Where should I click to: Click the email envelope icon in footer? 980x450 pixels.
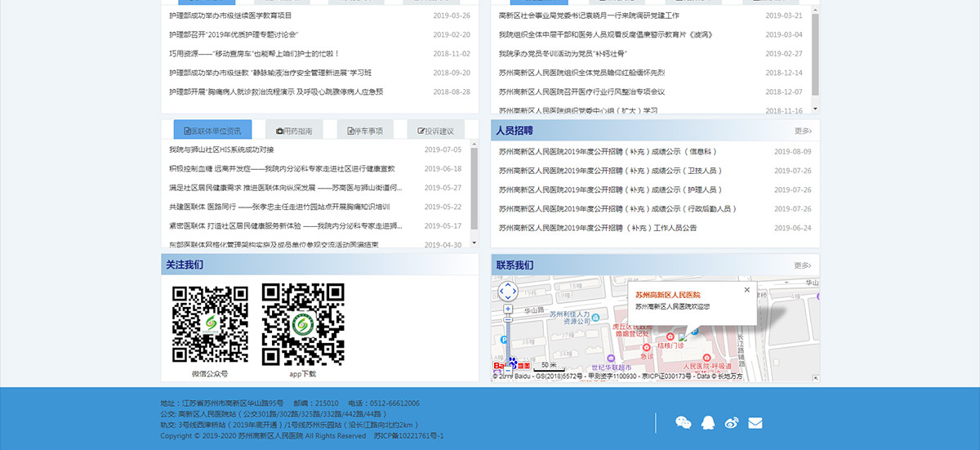click(755, 423)
